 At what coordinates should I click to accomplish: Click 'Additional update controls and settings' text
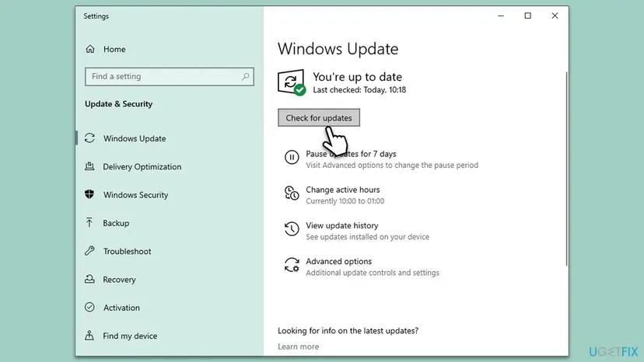click(372, 273)
